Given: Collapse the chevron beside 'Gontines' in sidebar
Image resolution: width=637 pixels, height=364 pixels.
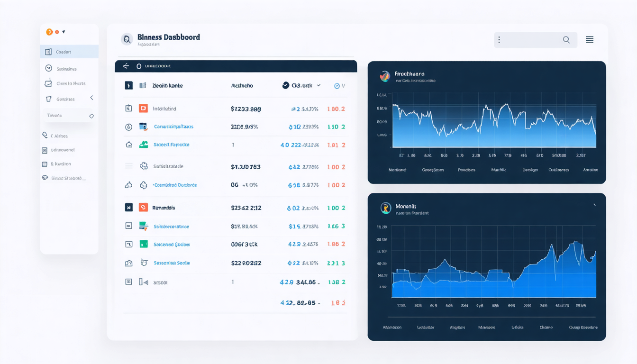Looking at the screenshot, I should [x=91, y=98].
